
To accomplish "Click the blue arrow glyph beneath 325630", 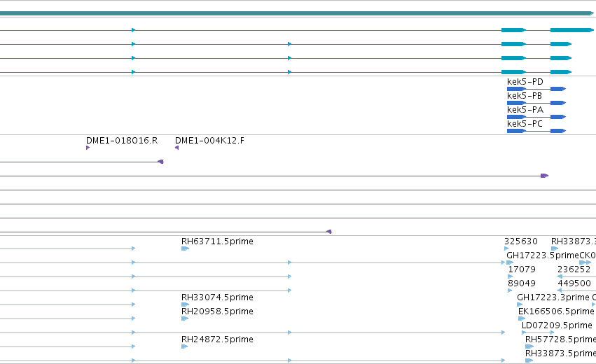I will (x=506, y=248).
